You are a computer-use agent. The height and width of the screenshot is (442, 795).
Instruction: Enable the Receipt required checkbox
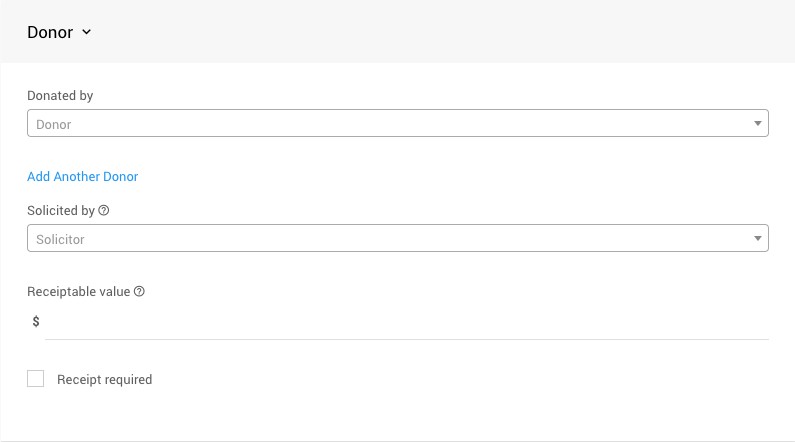click(36, 379)
